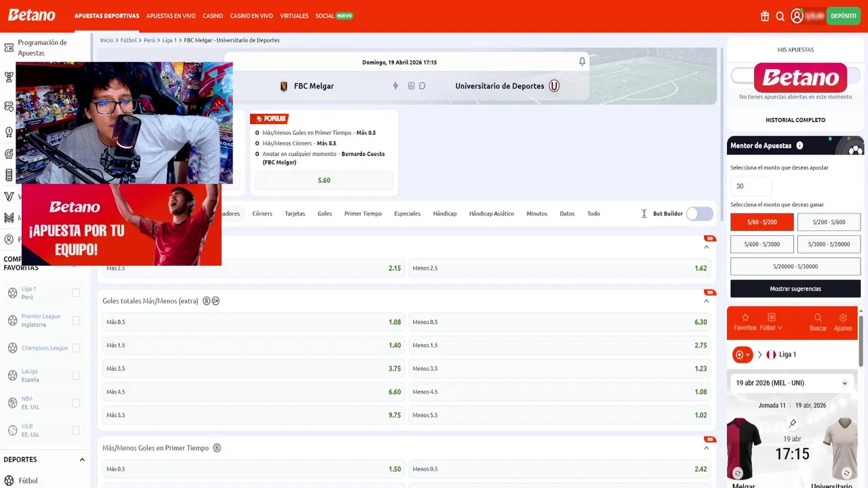The height and width of the screenshot is (488, 868).
Task: Open Casino menu item
Action: [213, 16]
